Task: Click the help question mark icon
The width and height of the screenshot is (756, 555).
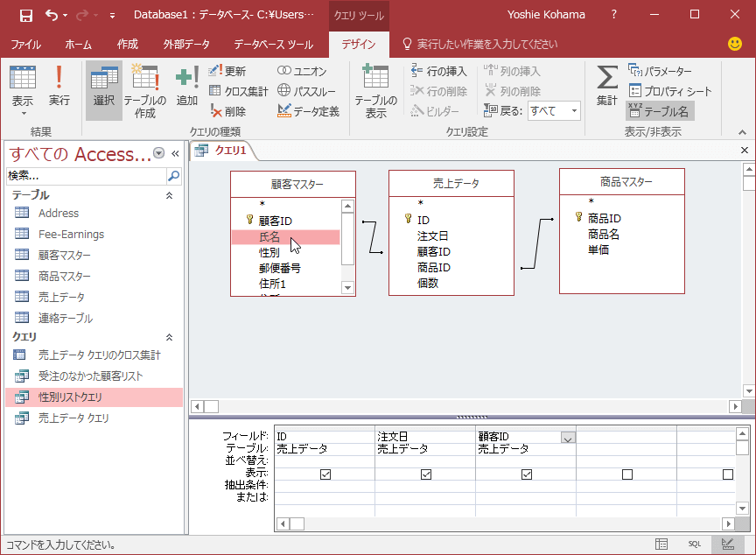Action: (613, 15)
